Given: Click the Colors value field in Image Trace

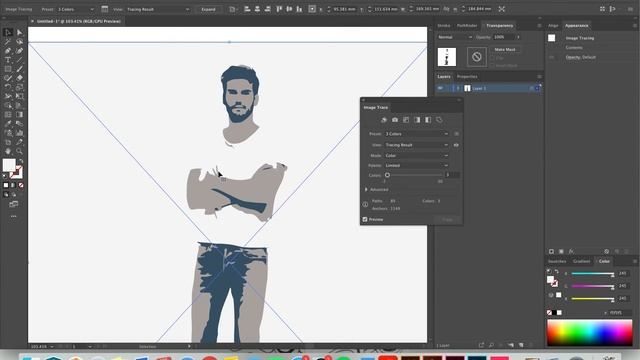Looking at the screenshot, I should 452,175.
